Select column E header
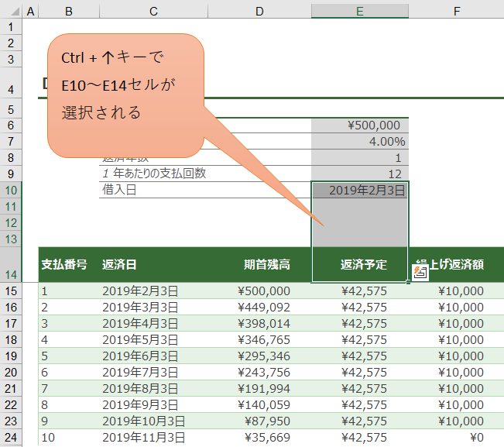Screen dimensions: 504x447 360,12
